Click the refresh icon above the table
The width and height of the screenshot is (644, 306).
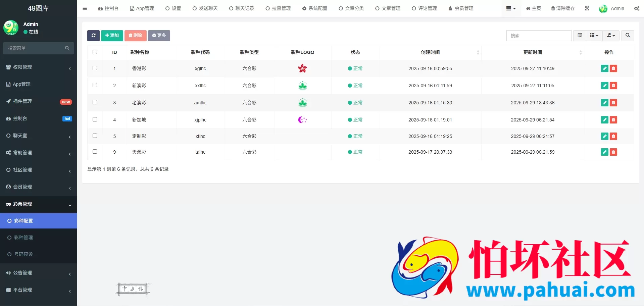click(x=93, y=36)
